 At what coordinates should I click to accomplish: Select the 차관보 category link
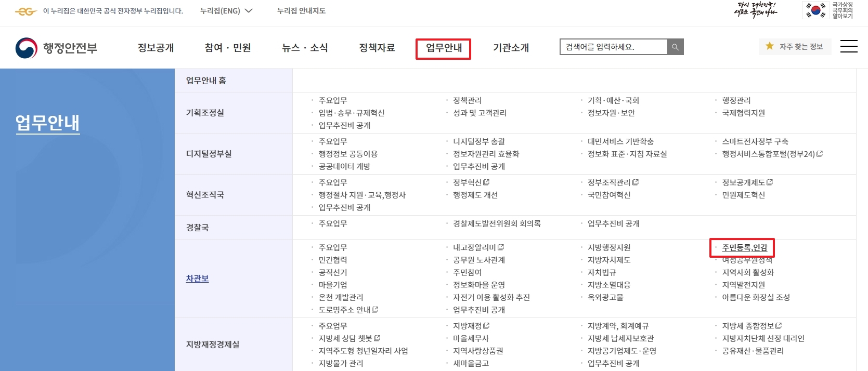197,279
